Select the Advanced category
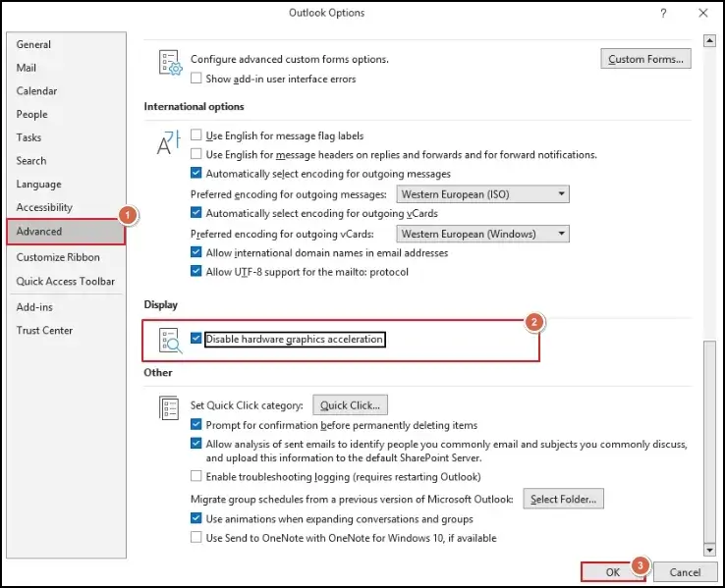Screen dimensions: 725x588 point(66,232)
